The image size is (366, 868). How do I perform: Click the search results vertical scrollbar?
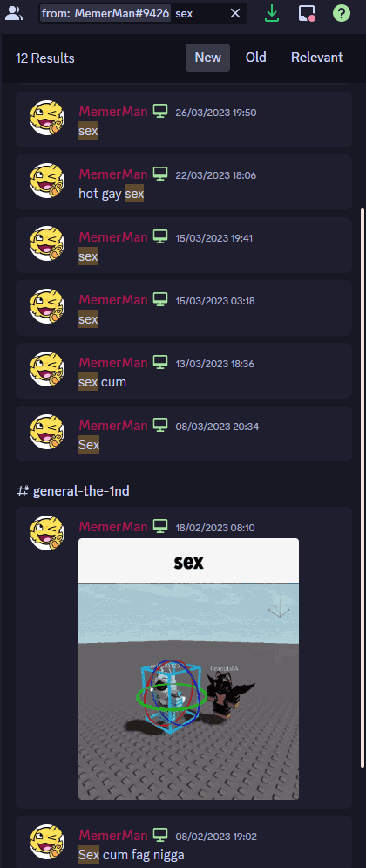pyautogui.click(x=363, y=487)
